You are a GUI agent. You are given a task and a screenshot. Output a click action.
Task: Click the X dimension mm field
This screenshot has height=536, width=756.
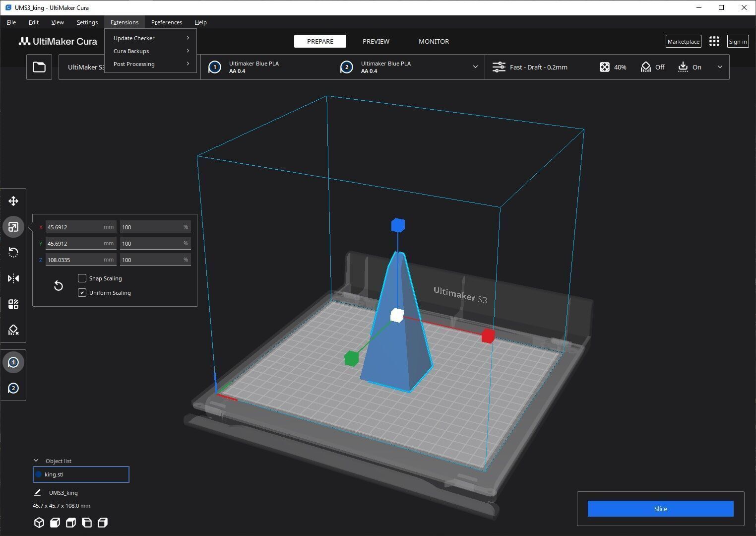click(81, 227)
